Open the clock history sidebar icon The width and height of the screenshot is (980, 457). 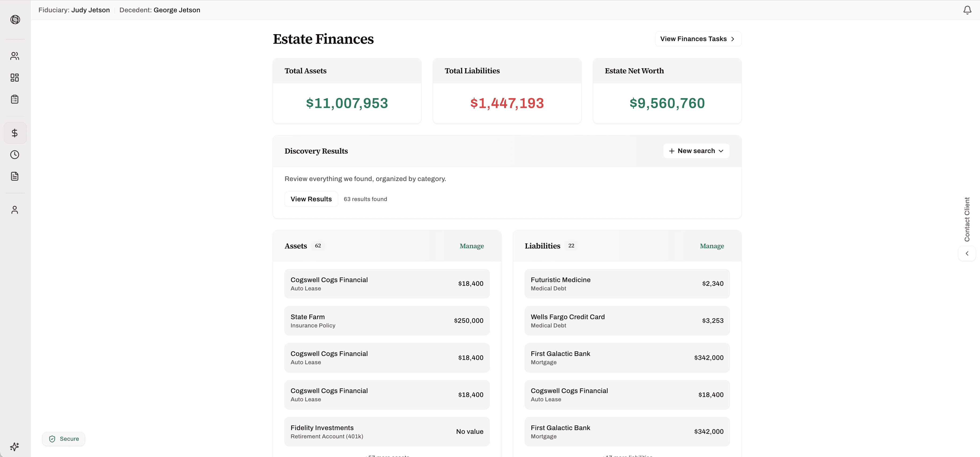15,155
